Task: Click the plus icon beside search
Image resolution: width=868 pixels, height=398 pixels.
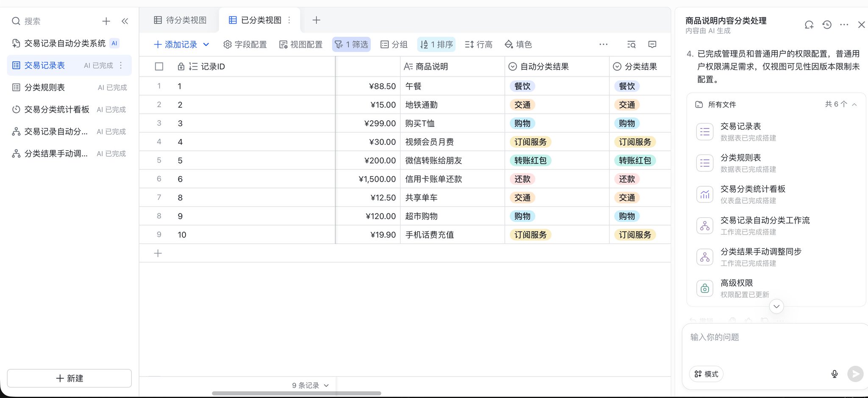Action: (x=106, y=21)
